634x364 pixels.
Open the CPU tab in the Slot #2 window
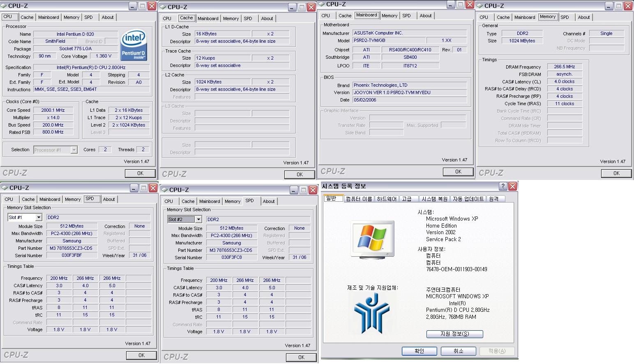tap(168, 201)
